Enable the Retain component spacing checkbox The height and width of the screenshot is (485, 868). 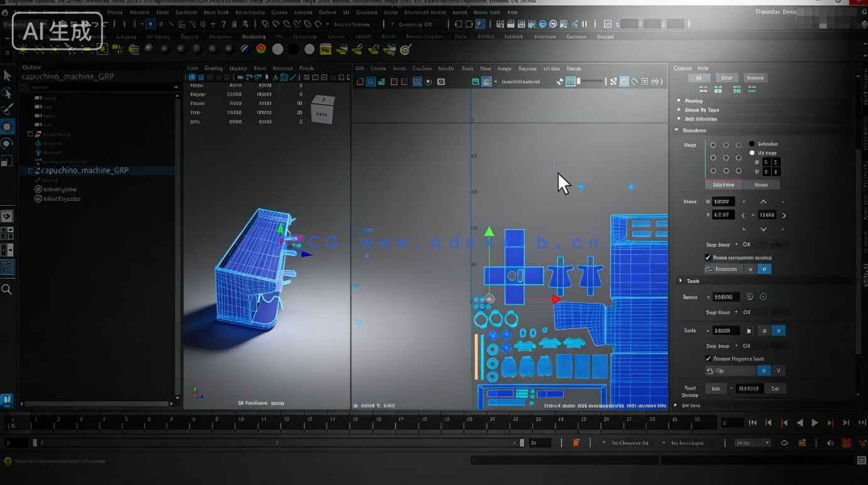(x=708, y=257)
